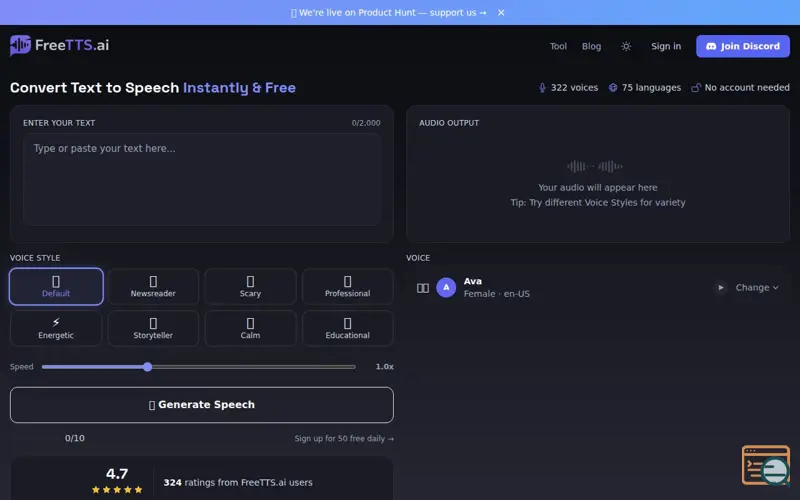Screen dimensions: 800x500
Task: Open the Blog page
Action: point(591,46)
